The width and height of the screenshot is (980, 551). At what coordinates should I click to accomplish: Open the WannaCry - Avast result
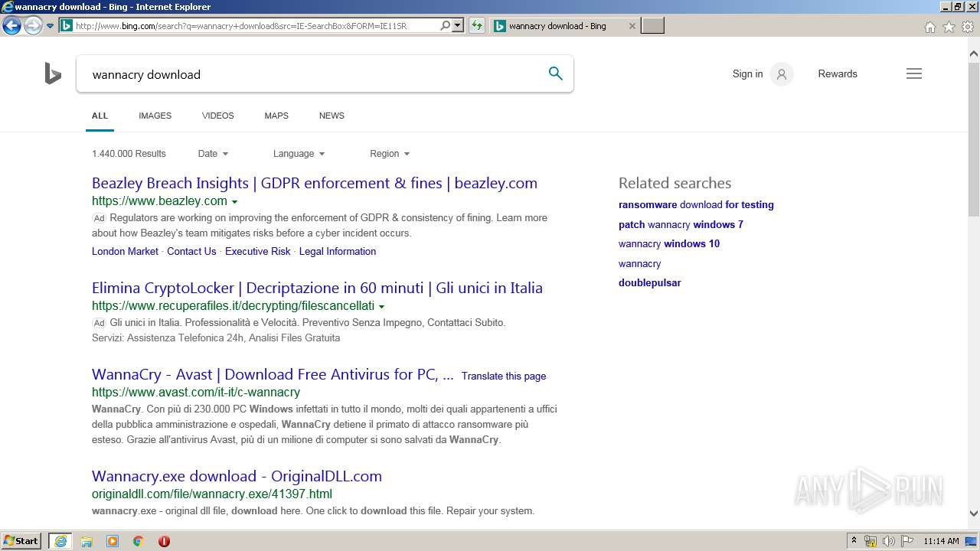(x=273, y=374)
